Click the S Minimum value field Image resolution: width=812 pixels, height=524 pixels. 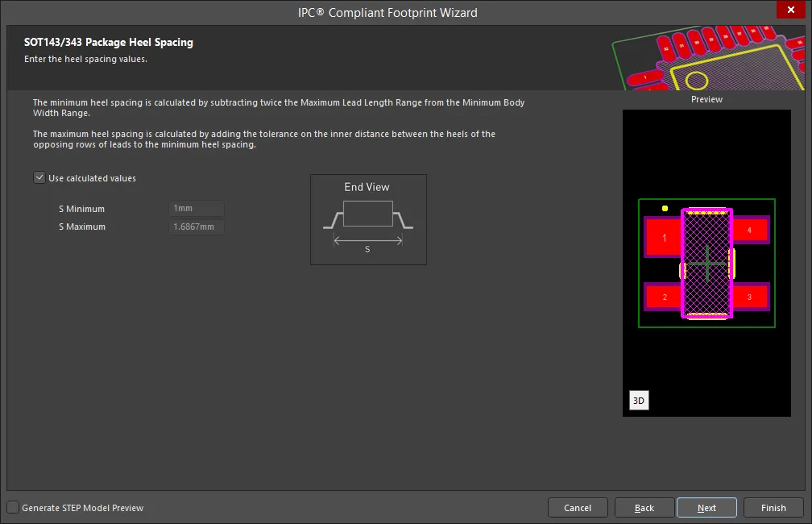tap(197, 208)
